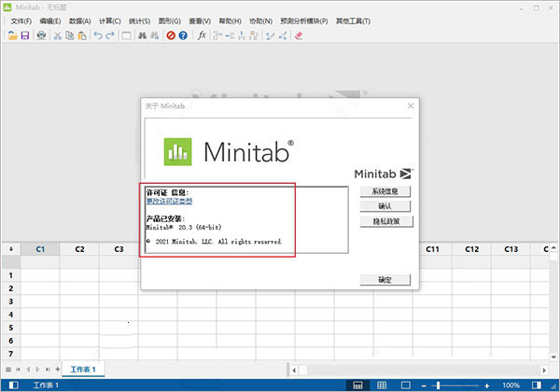
Task: Click the zoom in plus button
Action: [487, 385]
